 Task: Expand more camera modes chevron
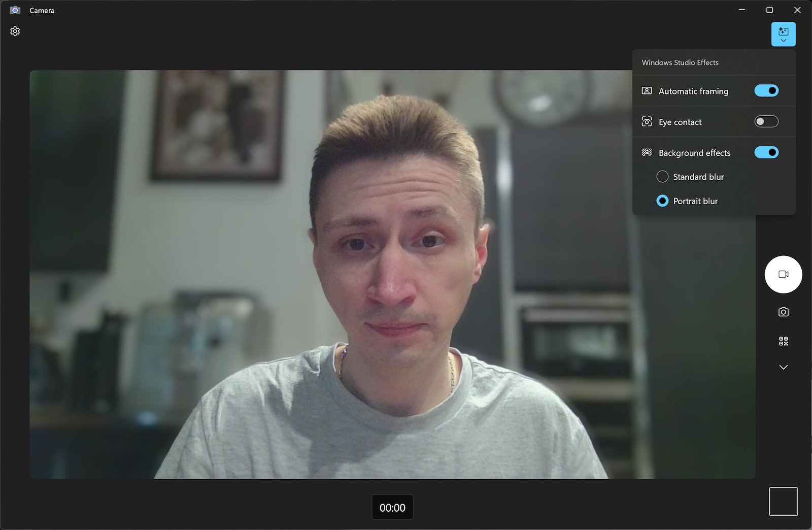[x=783, y=367]
